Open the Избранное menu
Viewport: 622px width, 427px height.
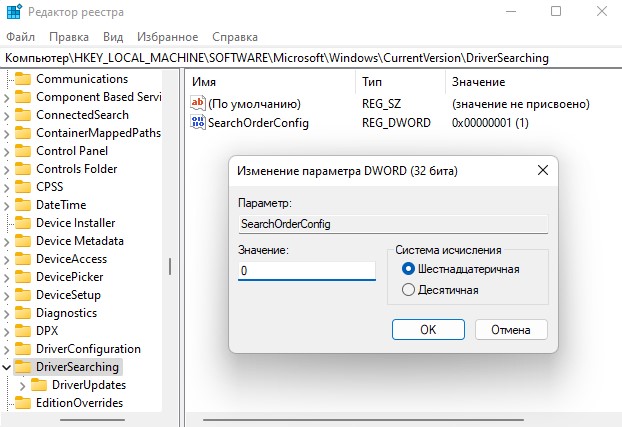167,37
